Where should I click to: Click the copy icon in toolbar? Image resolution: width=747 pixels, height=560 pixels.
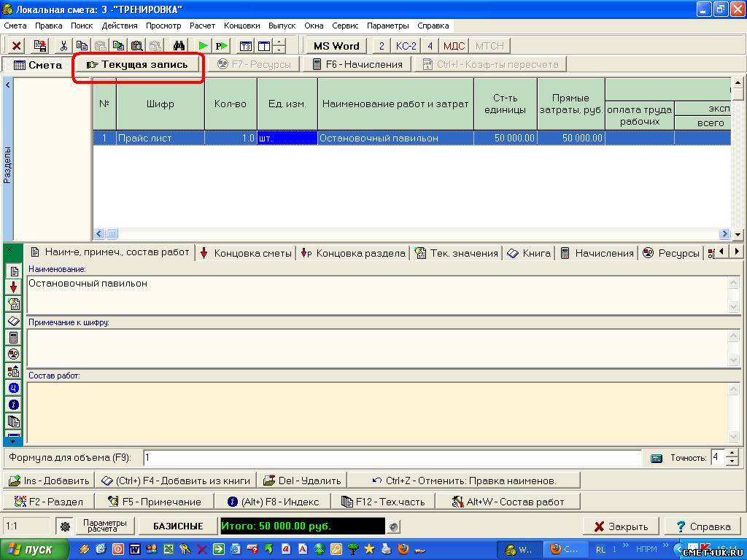[x=82, y=46]
